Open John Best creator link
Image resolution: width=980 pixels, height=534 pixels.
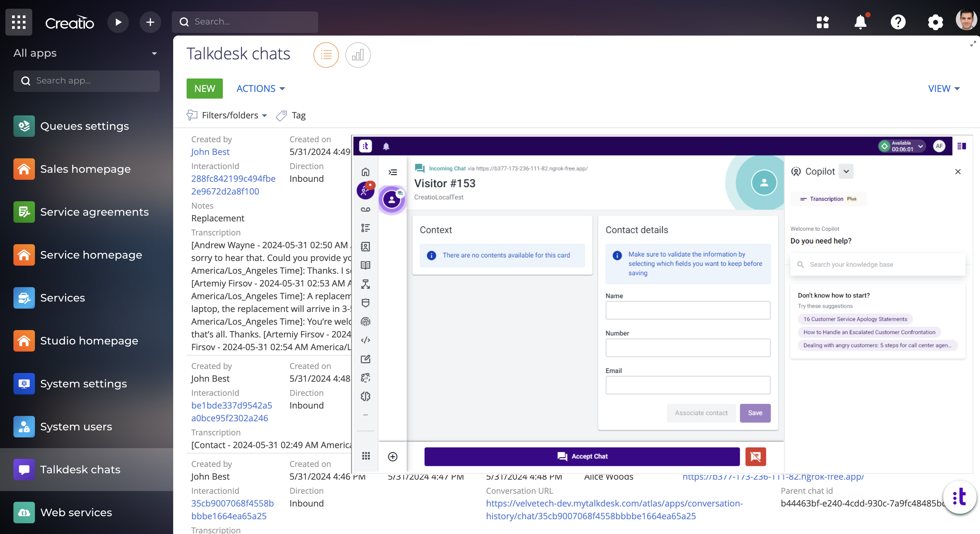click(x=210, y=152)
